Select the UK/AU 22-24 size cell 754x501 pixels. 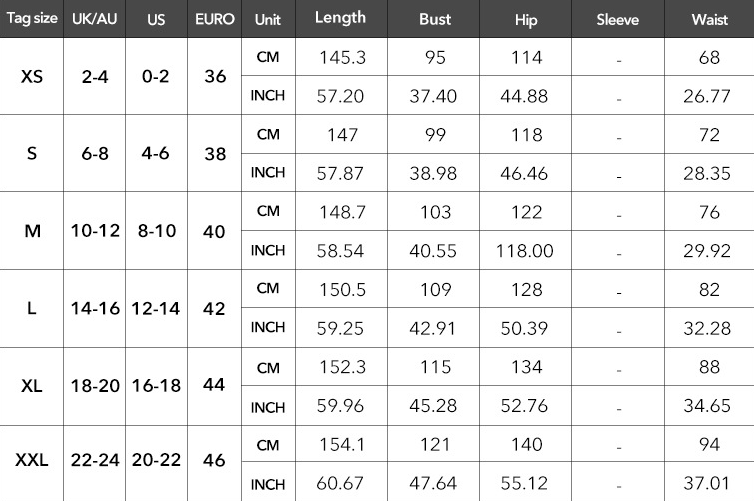click(95, 461)
